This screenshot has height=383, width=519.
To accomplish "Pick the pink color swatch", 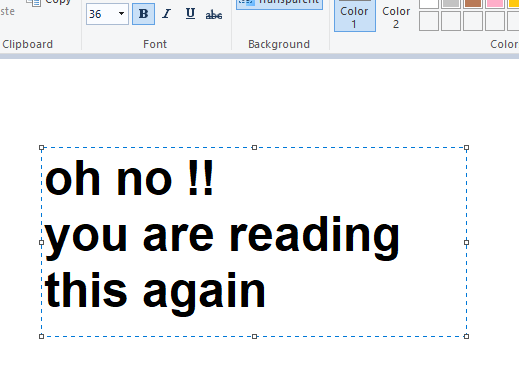I will pos(495,3).
